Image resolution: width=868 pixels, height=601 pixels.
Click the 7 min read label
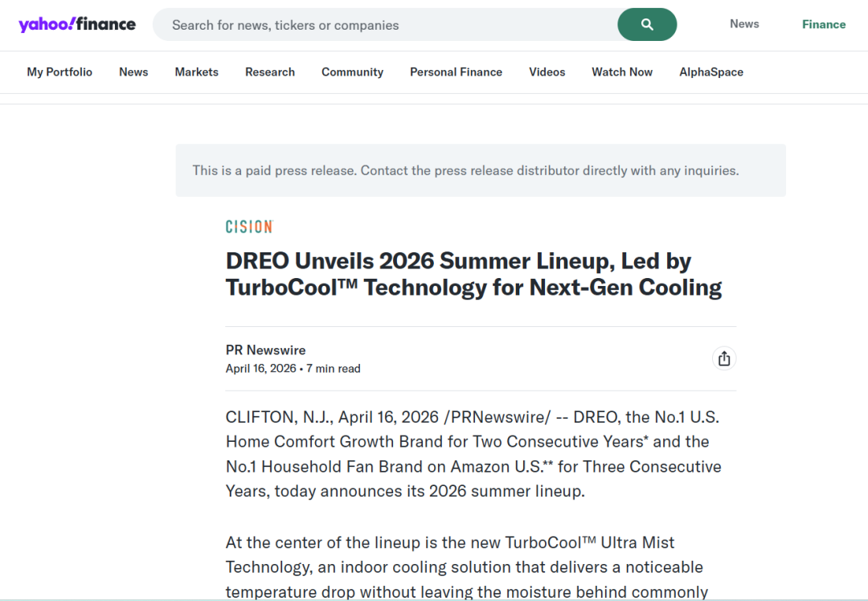334,369
